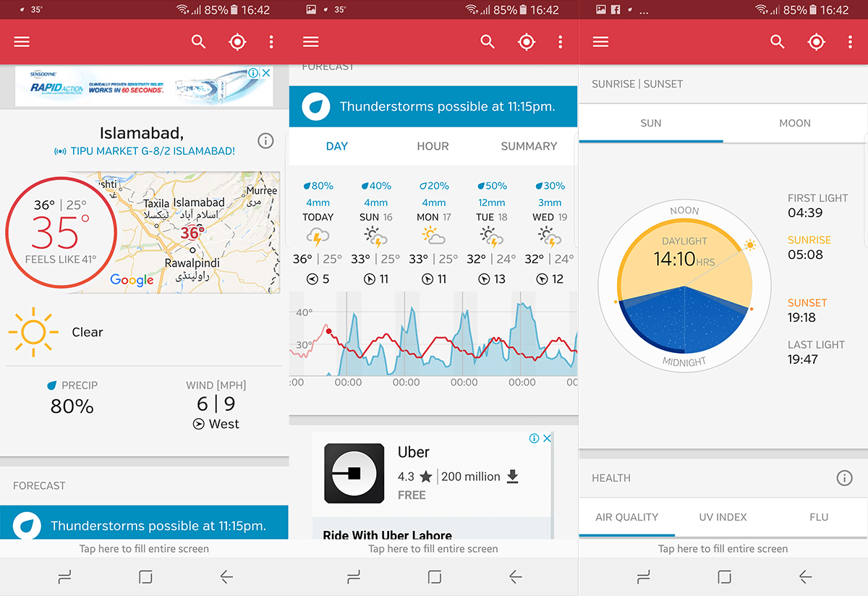Open the SUMMARY tab
868x596 pixels.
click(x=528, y=146)
